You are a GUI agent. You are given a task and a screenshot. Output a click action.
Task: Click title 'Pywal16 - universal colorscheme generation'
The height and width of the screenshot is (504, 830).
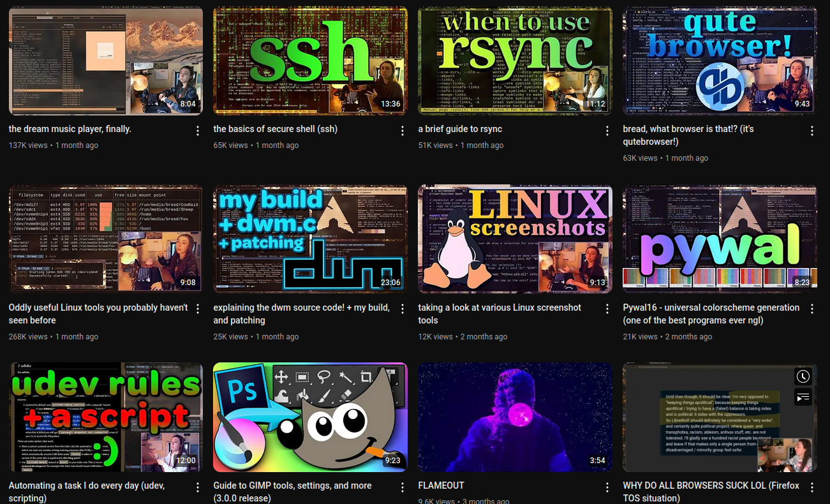[711, 314]
